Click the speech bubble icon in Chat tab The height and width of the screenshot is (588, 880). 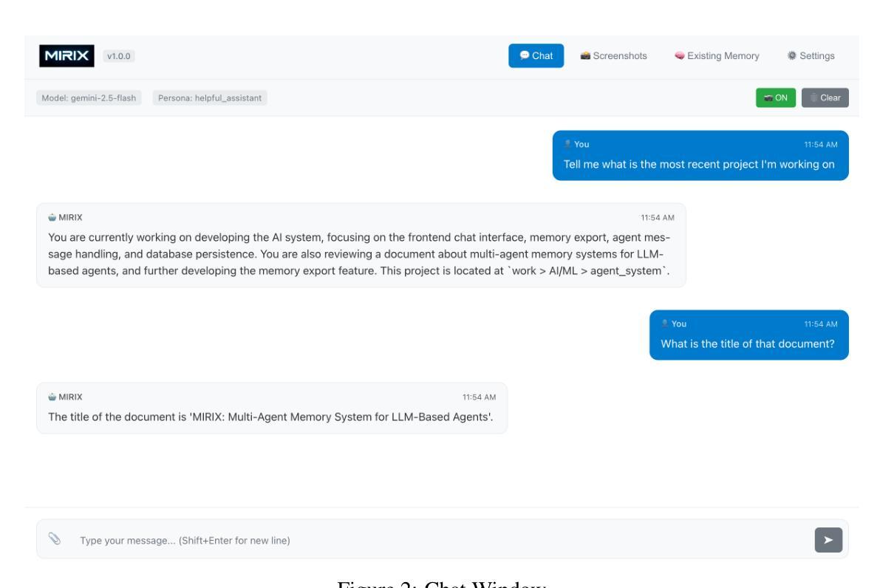click(525, 55)
